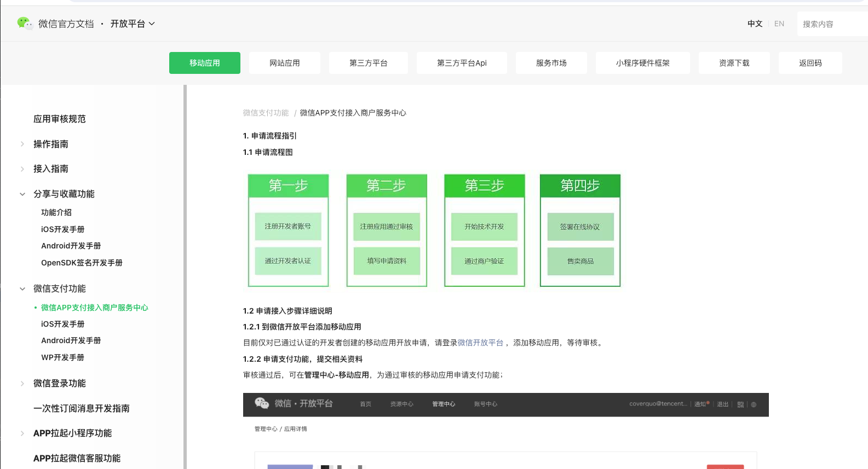Open Android开发手册 under 微信支付功能
868x469 pixels.
pyautogui.click(x=71, y=340)
